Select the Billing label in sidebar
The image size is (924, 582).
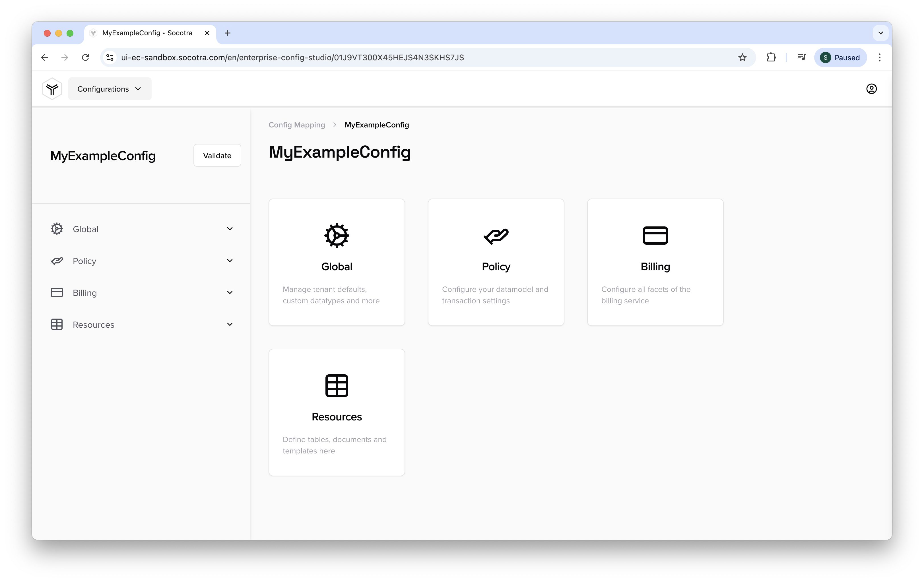tap(85, 293)
